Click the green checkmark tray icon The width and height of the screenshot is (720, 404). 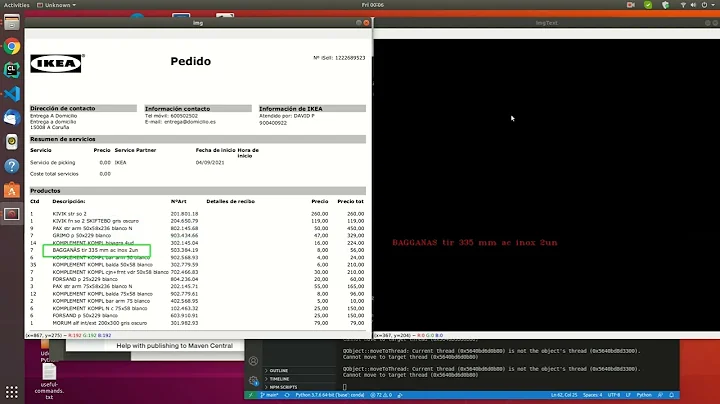[x=648, y=5]
